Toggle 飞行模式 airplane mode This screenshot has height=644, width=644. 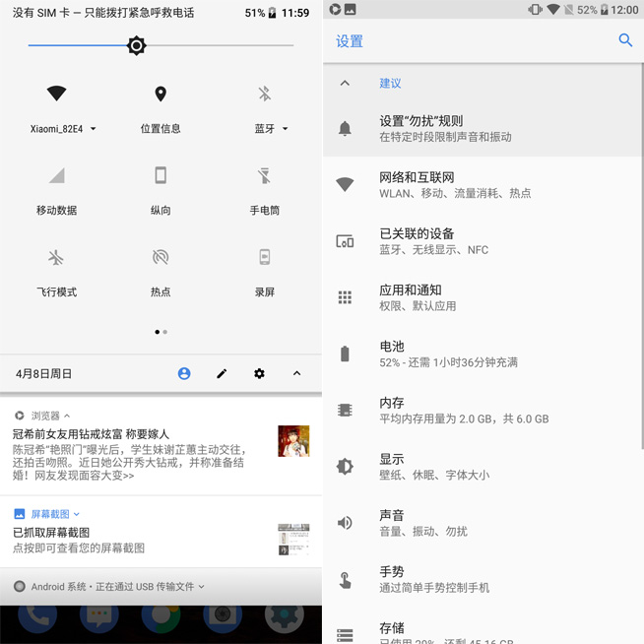56,258
